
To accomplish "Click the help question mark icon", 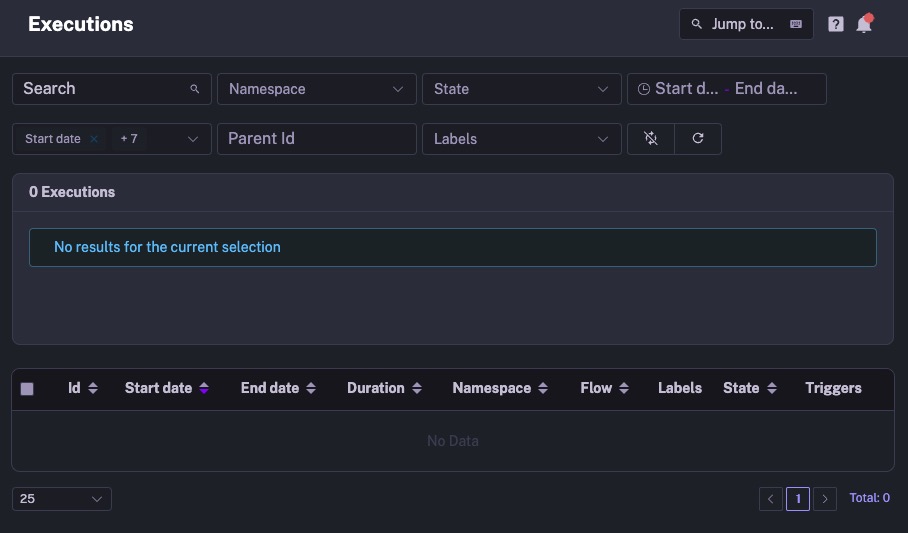I will 836,24.
